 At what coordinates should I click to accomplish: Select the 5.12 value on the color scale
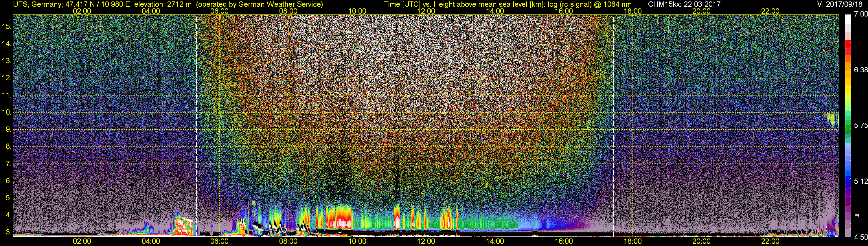860,181
